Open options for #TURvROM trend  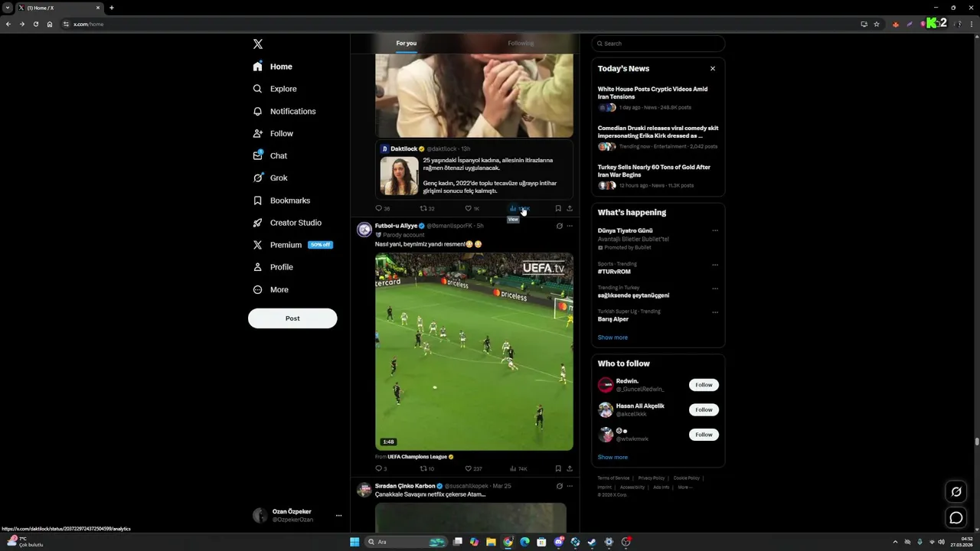point(715,265)
